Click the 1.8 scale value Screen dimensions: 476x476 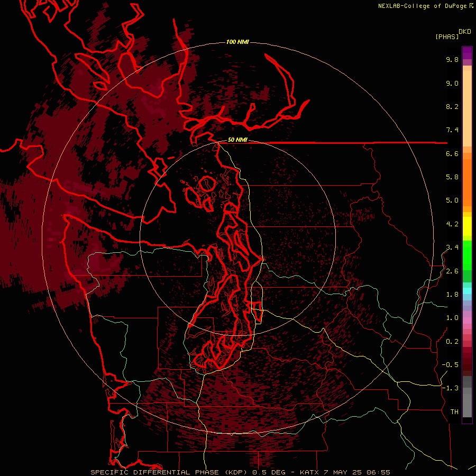click(x=452, y=295)
